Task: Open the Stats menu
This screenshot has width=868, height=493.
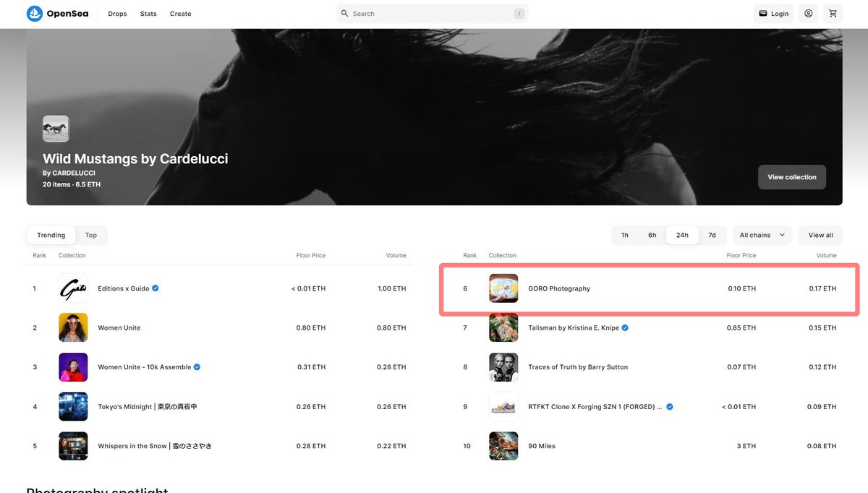Action: coord(148,14)
